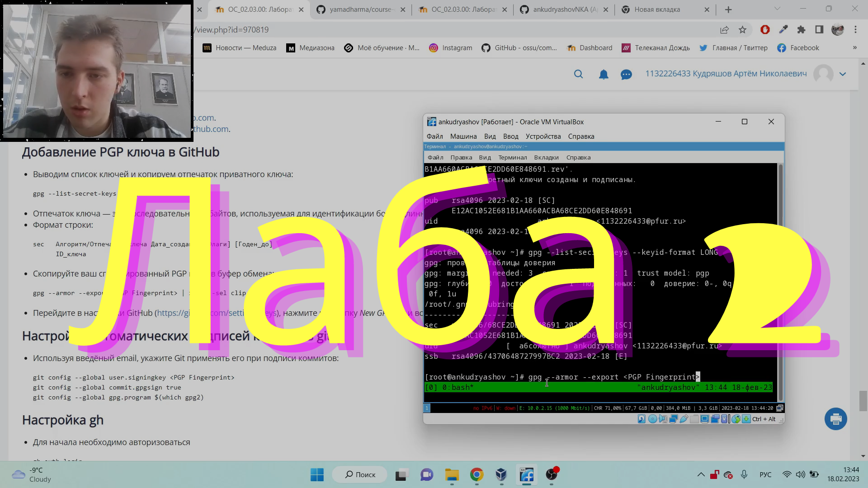Click the share page icon in address bar
The image size is (868, 488).
[x=724, y=30]
